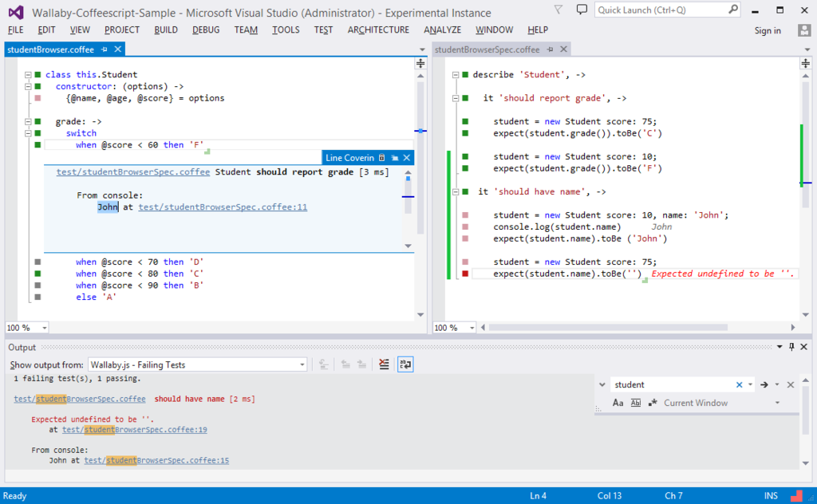Toggle Match case in find box
The width and height of the screenshot is (817, 504).
(618, 403)
